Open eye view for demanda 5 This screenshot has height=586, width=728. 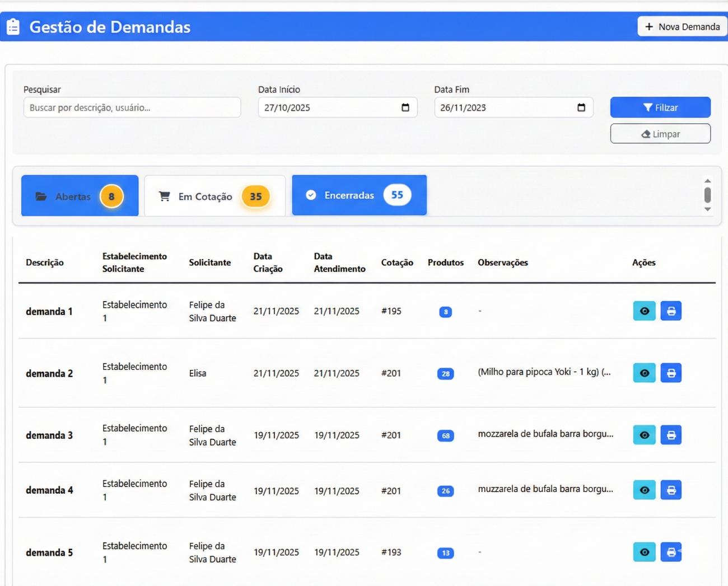[x=644, y=552]
